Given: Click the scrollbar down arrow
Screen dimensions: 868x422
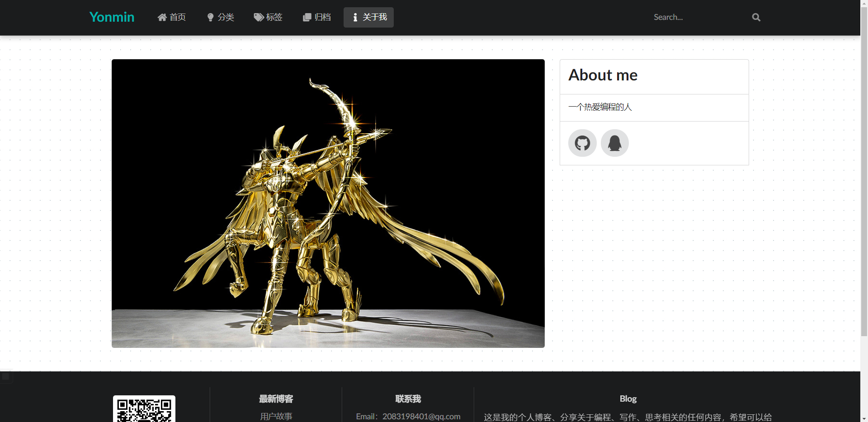Looking at the screenshot, I should tap(864, 418).
